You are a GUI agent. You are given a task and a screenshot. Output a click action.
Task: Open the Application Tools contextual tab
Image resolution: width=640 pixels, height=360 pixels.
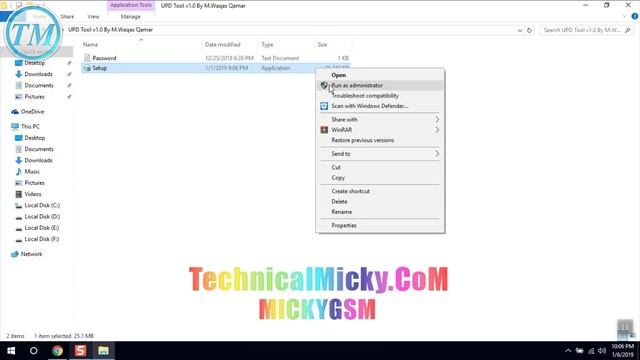tap(131, 5)
